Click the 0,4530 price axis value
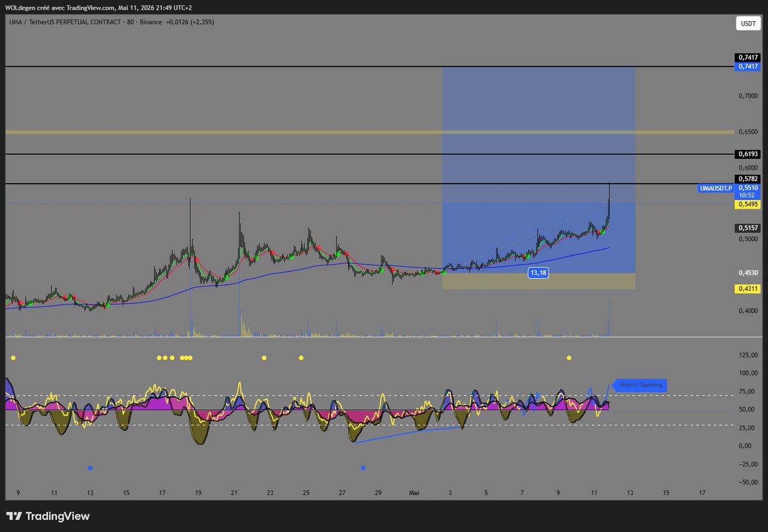768x532 pixels. [x=748, y=273]
